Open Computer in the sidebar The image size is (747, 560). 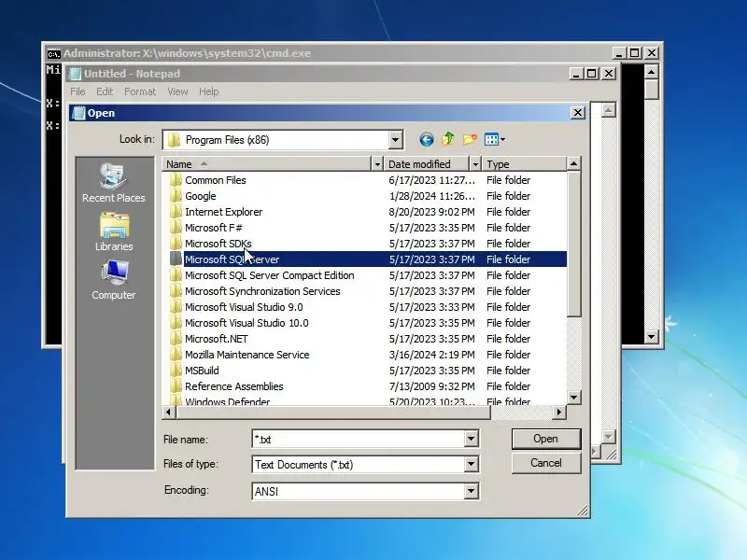point(114,280)
